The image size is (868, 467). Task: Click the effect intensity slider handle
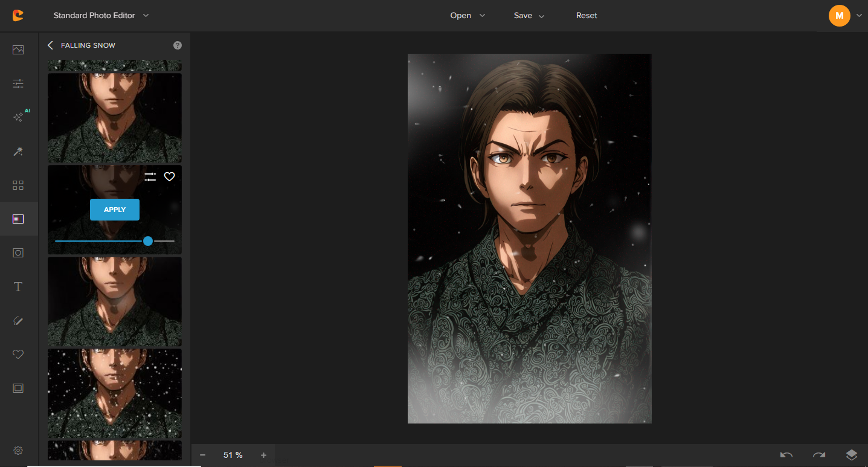coord(148,241)
